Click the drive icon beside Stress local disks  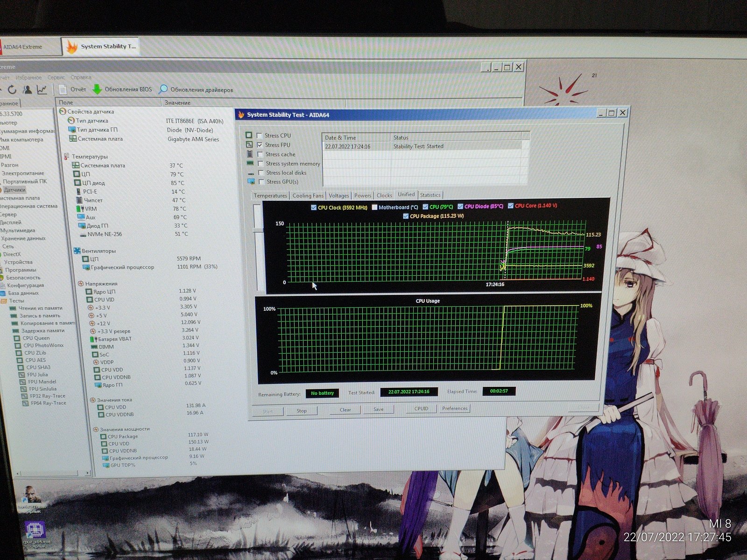click(251, 173)
